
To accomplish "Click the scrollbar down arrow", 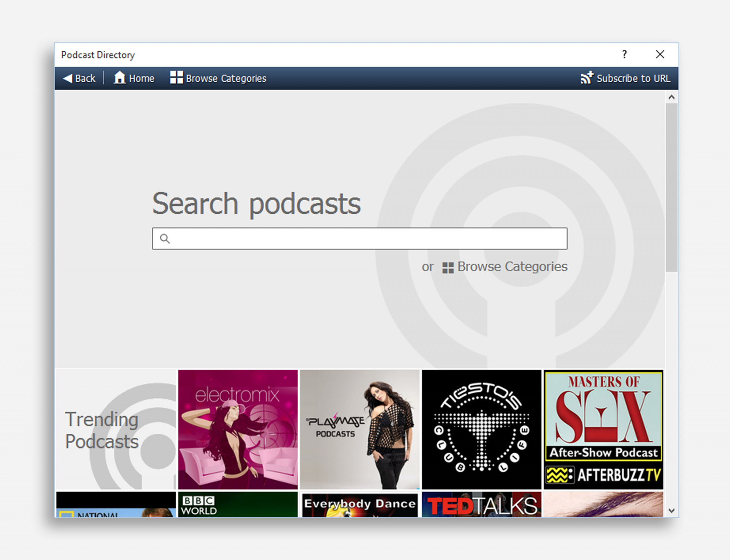I will 671,511.
